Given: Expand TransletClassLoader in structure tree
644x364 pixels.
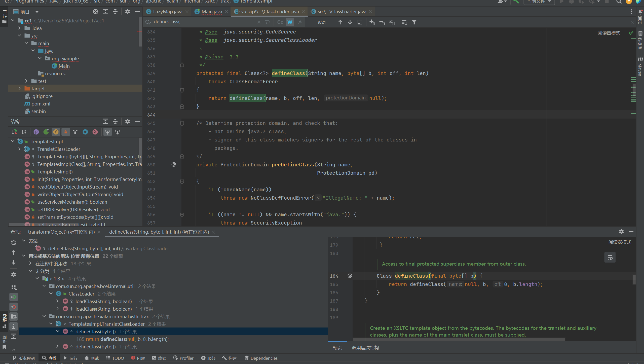Looking at the screenshot, I should [x=19, y=149].
